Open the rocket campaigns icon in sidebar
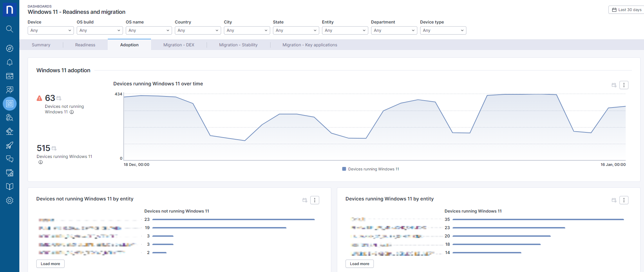 pyautogui.click(x=10, y=145)
